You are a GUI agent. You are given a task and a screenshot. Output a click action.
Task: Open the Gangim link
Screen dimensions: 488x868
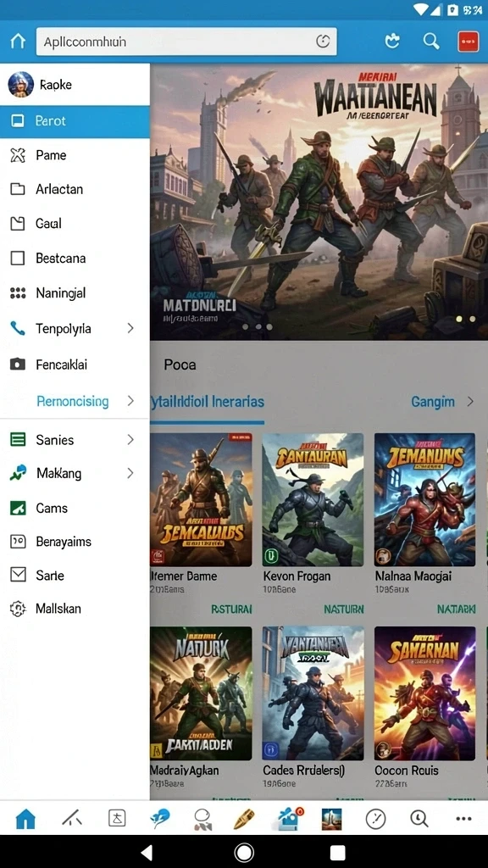[x=433, y=402]
